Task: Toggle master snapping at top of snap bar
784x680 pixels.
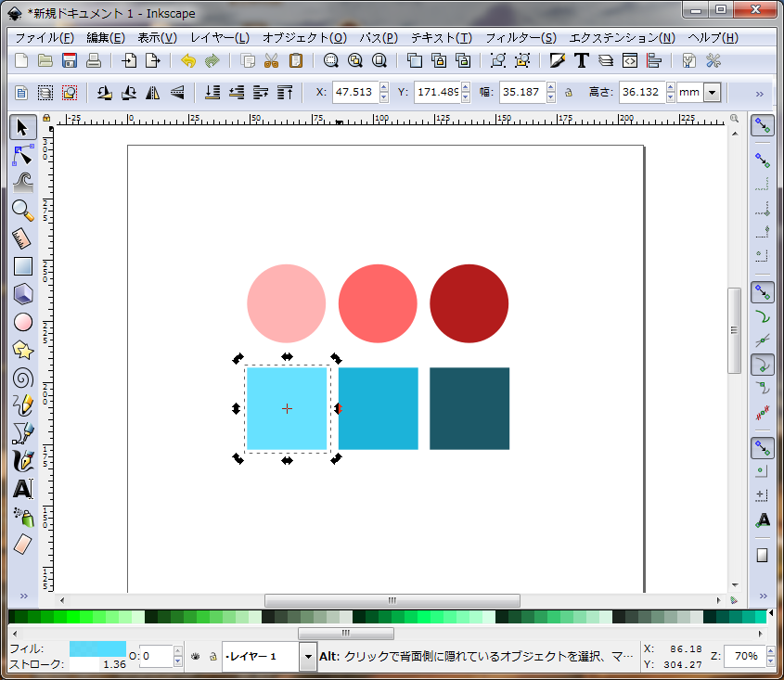Action: click(x=762, y=125)
